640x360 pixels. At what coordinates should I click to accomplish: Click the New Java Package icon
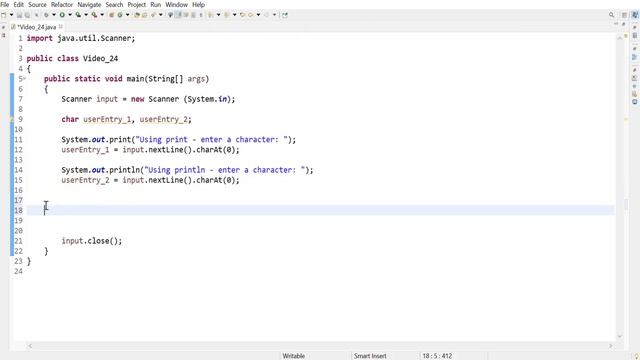tap(111, 15)
